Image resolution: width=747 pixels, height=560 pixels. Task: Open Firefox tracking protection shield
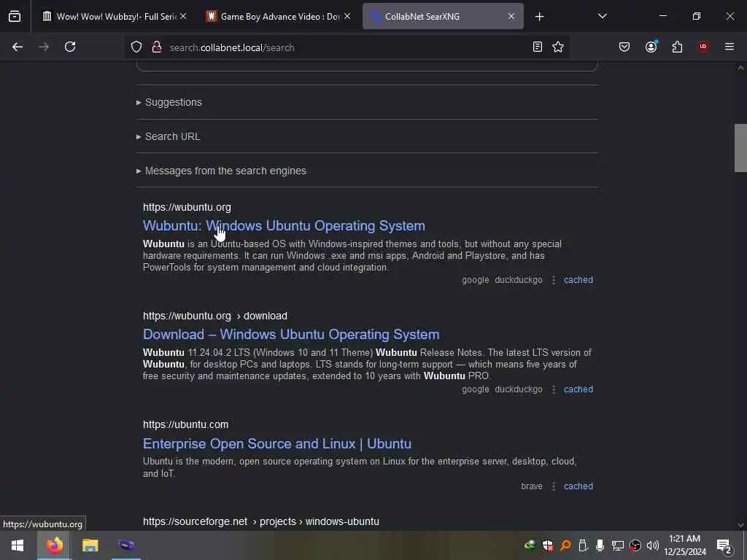(136, 47)
